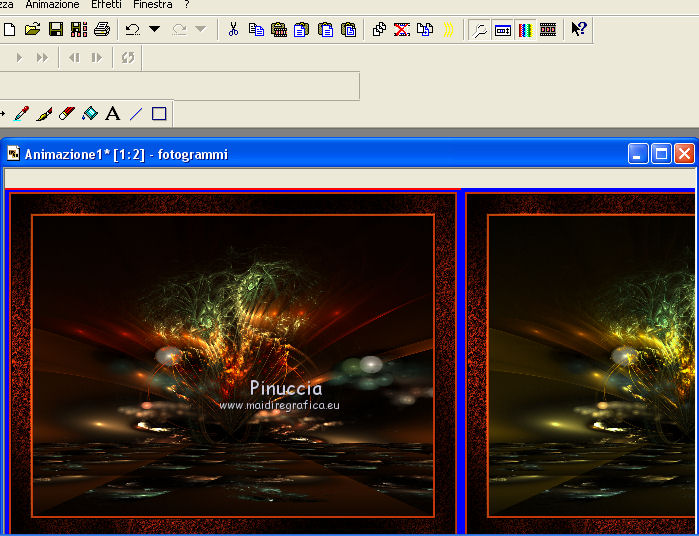The height and width of the screenshot is (536, 699).
Task: Delete frames with the red X icon
Action: (x=402, y=29)
